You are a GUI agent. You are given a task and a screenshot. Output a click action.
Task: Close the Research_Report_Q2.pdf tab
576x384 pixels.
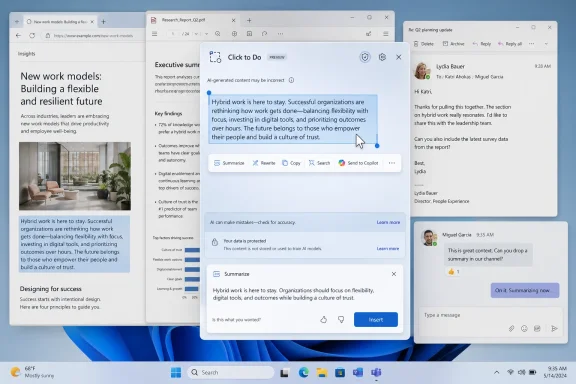click(233, 20)
